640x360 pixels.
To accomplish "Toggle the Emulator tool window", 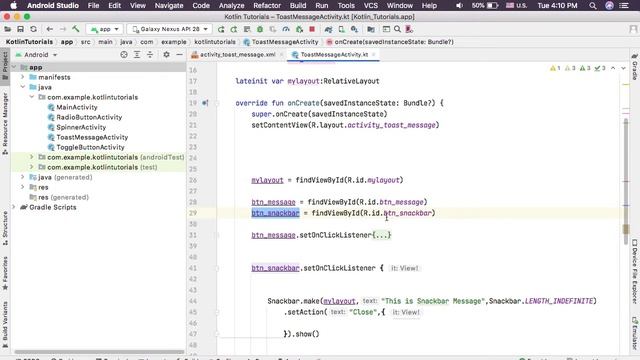I will point(635,334).
